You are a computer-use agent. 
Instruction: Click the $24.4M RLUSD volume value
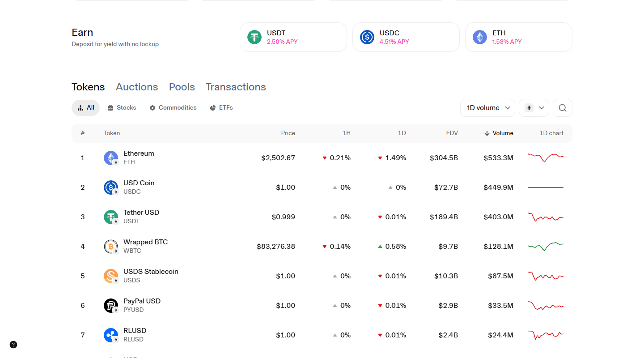tap(500, 335)
